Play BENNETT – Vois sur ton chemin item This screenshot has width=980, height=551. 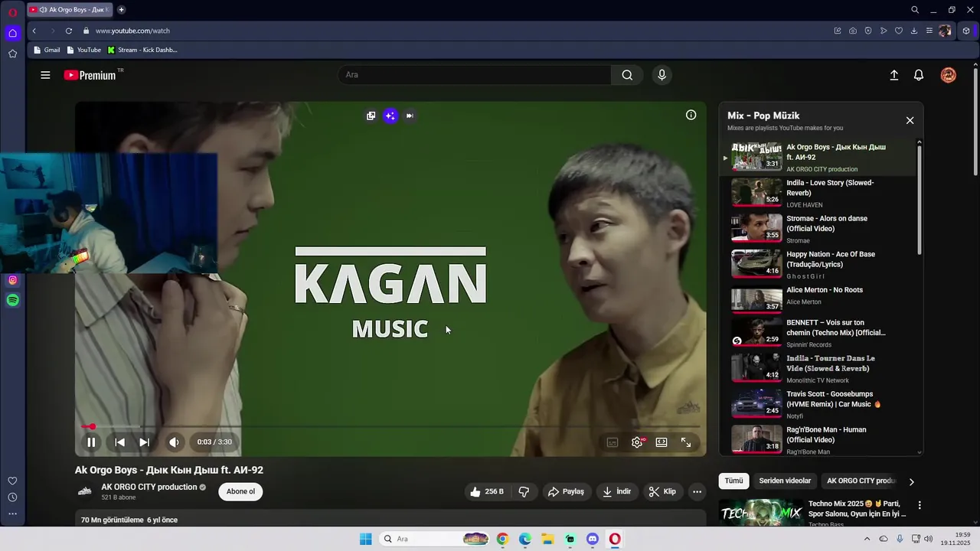coord(819,333)
